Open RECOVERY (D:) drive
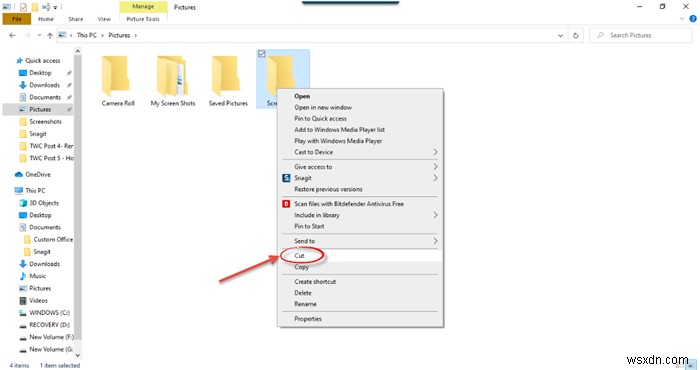The image size is (700, 370). pos(49,324)
